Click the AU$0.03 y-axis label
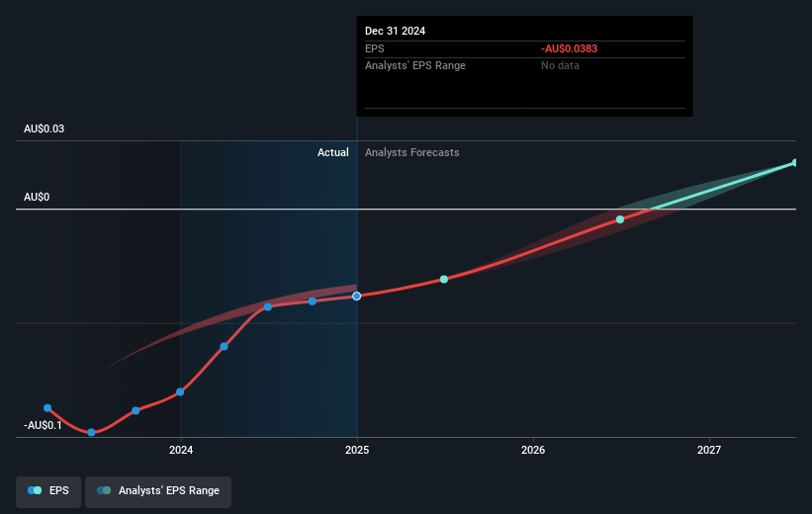 [x=45, y=128]
